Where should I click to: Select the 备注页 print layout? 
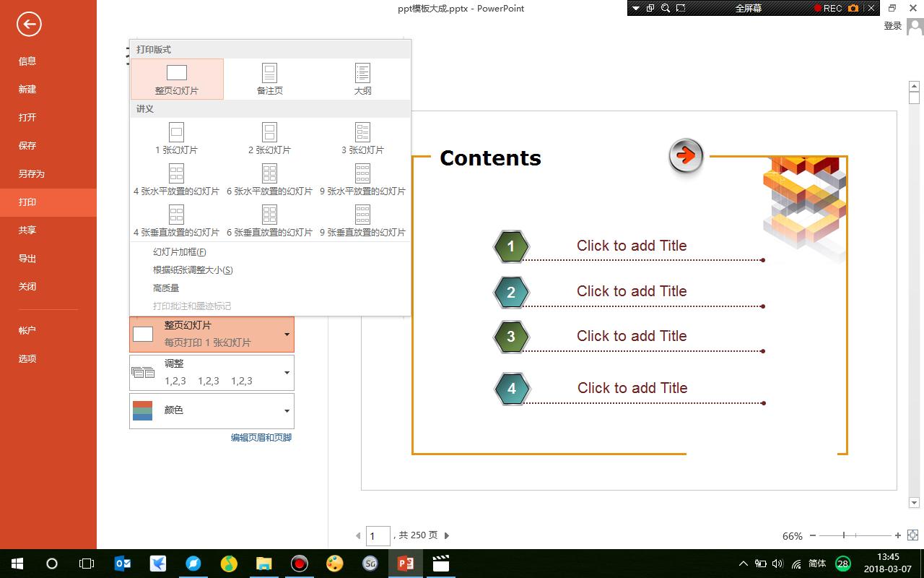(x=269, y=78)
